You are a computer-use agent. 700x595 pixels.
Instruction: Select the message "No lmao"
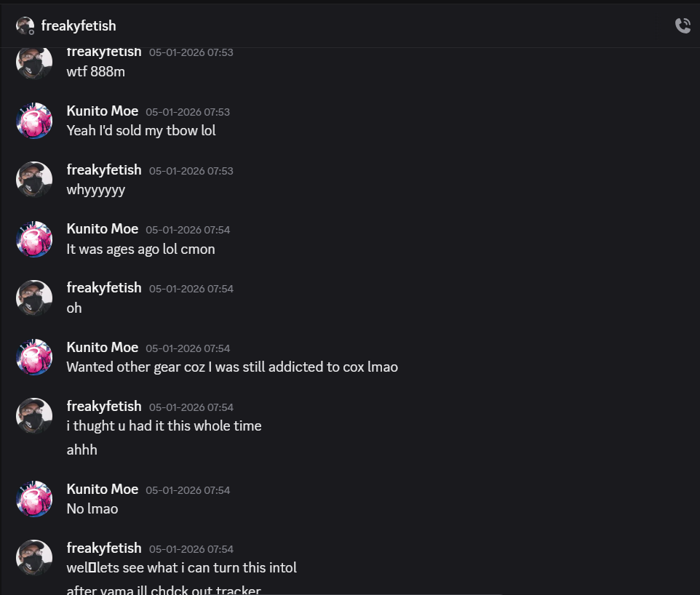coord(92,508)
